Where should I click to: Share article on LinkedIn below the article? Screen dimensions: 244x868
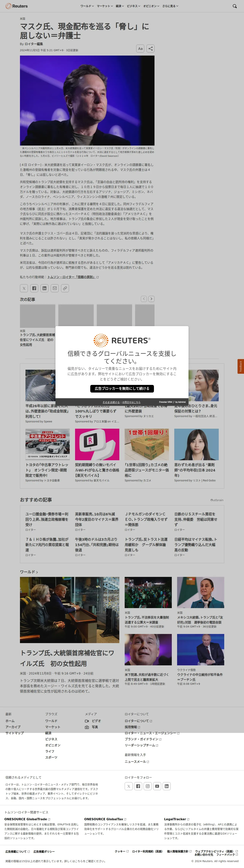coord(44,288)
